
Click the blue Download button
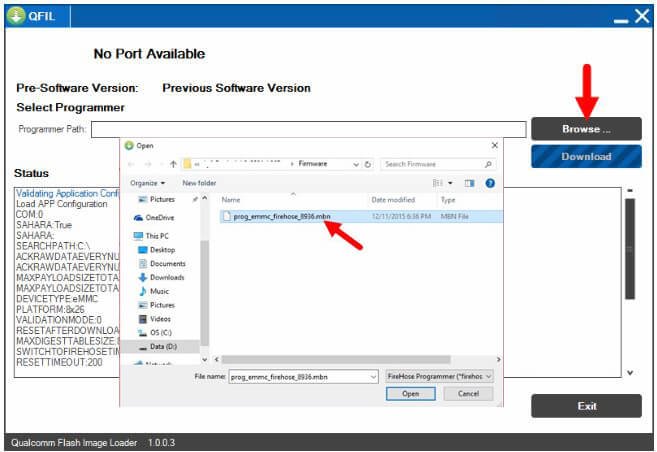coord(586,156)
